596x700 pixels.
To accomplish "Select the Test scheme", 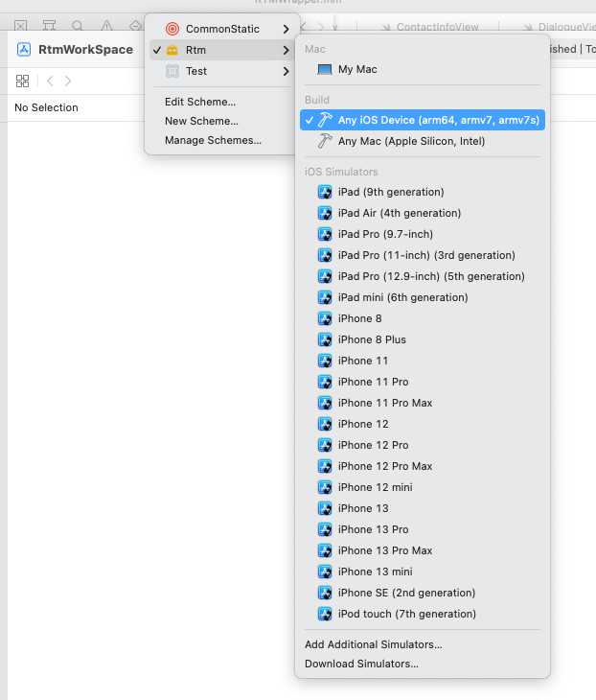I will pyautogui.click(x=221, y=71).
